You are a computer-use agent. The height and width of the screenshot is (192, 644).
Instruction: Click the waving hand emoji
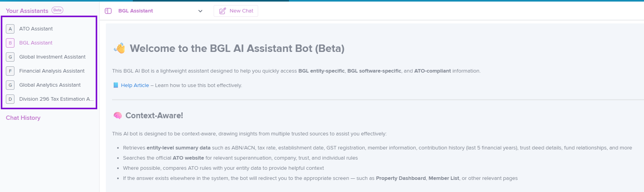(x=120, y=48)
